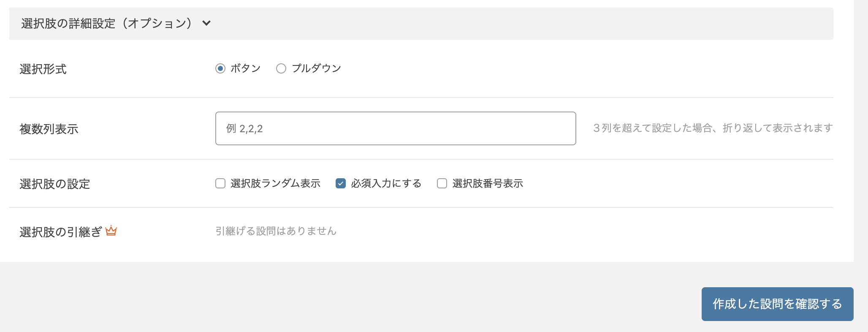Tick the 選択肢番号表示 checkbox
868x332 pixels.
pyautogui.click(x=442, y=183)
